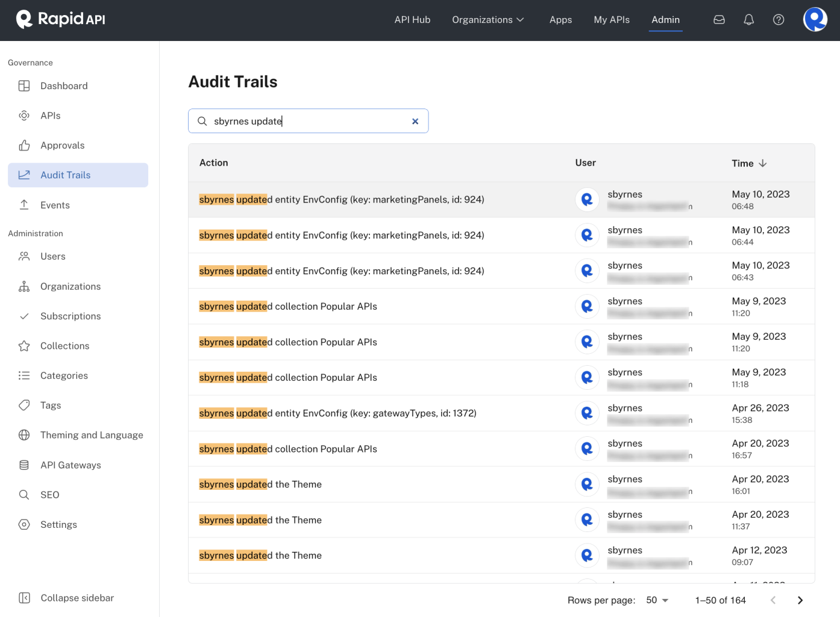Click the APIs sidebar icon
Screen dimensions: 840x617
click(x=24, y=116)
